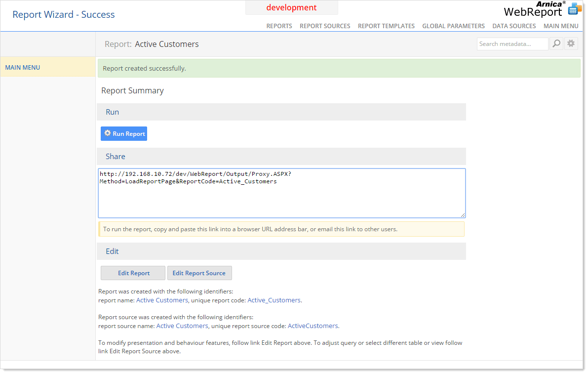
Task: Click the Active_Customers report code link
Action: [274, 300]
